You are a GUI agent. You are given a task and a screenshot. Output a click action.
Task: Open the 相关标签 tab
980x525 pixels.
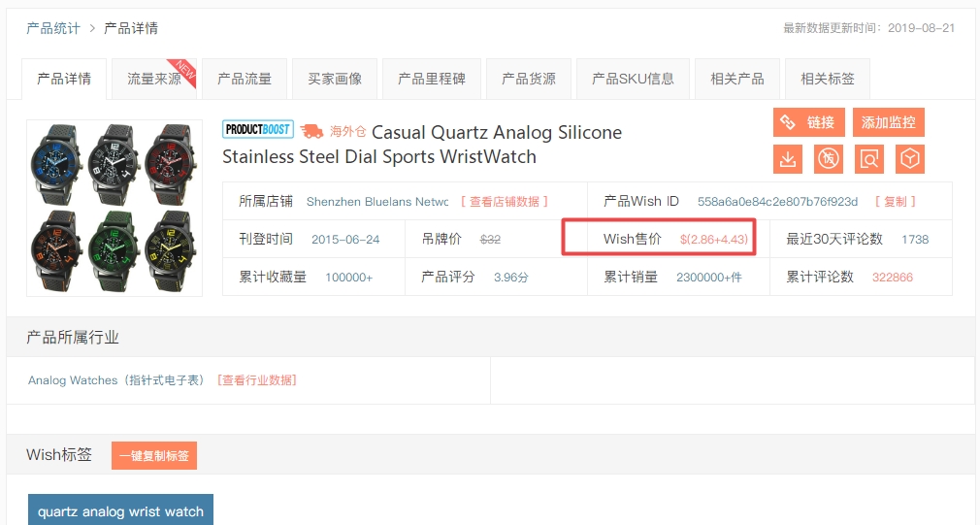828,79
